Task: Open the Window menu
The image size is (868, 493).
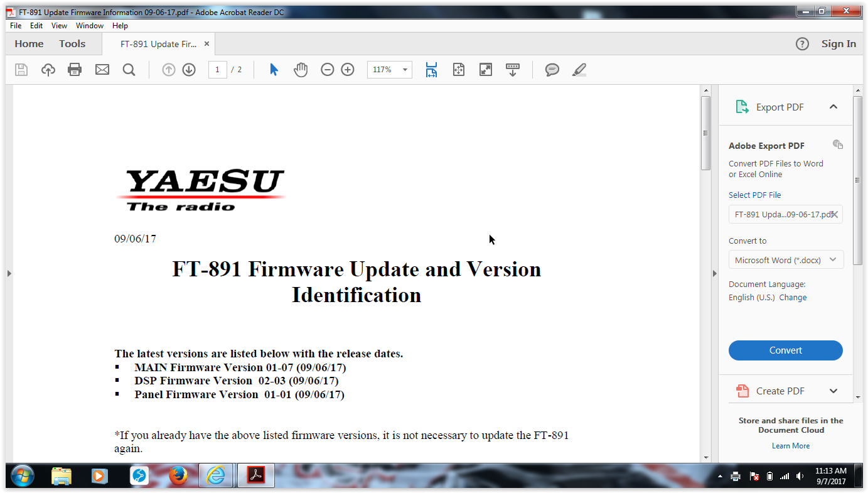Action: [90, 26]
